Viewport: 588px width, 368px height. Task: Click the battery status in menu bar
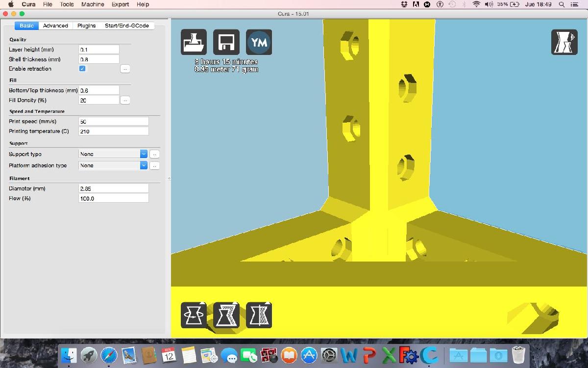coord(508,4)
